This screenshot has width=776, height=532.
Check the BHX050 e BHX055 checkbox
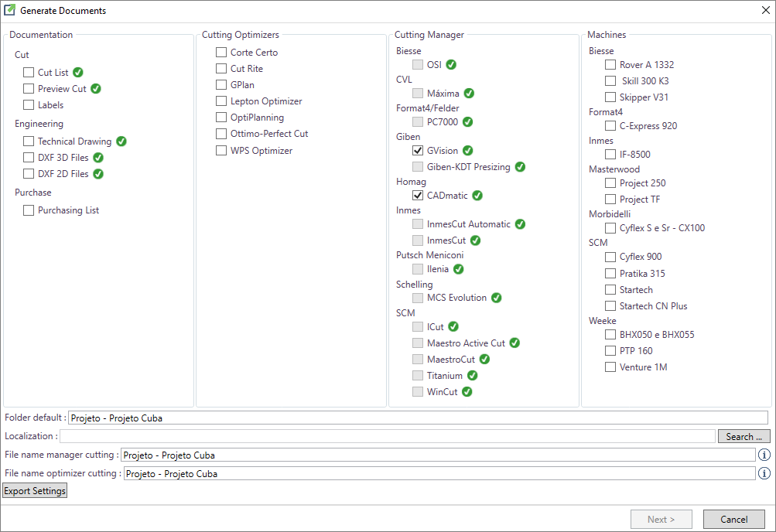pos(610,335)
